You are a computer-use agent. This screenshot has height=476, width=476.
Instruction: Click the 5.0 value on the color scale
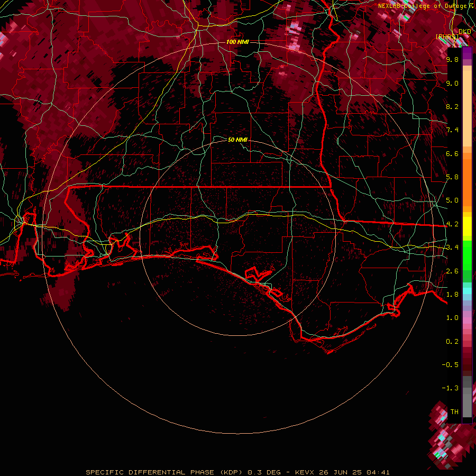(x=452, y=200)
